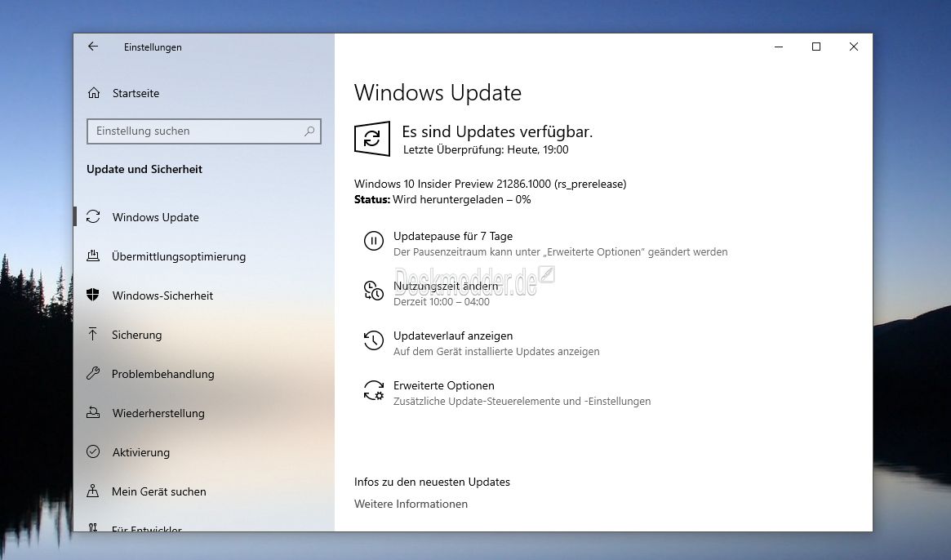Viewport: 951px width, 560px height.
Task: Click the Sicherung upload arrow icon
Action: tap(93, 335)
